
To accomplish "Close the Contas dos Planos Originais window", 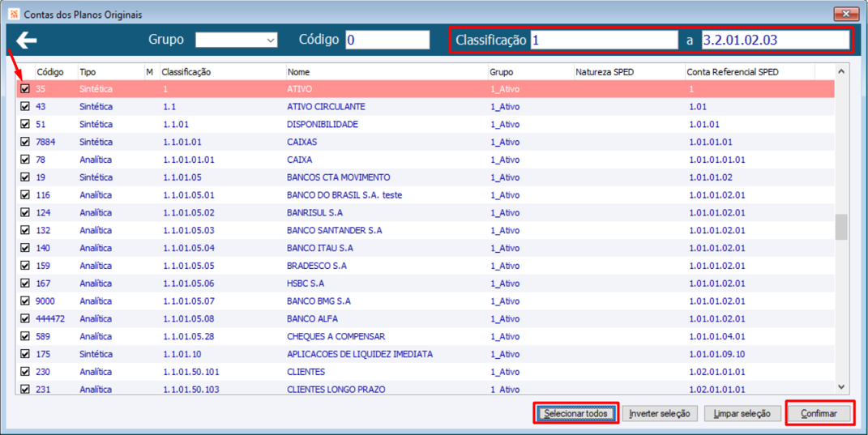I will coord(846,14).
